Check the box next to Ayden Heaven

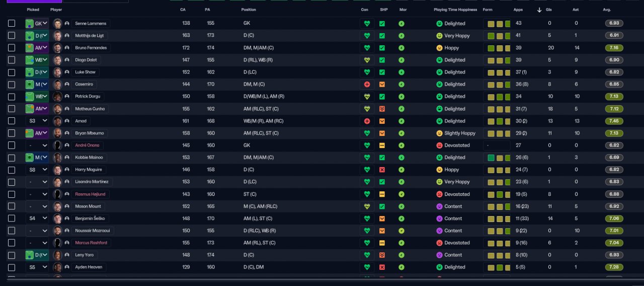(x=12, y=267)
